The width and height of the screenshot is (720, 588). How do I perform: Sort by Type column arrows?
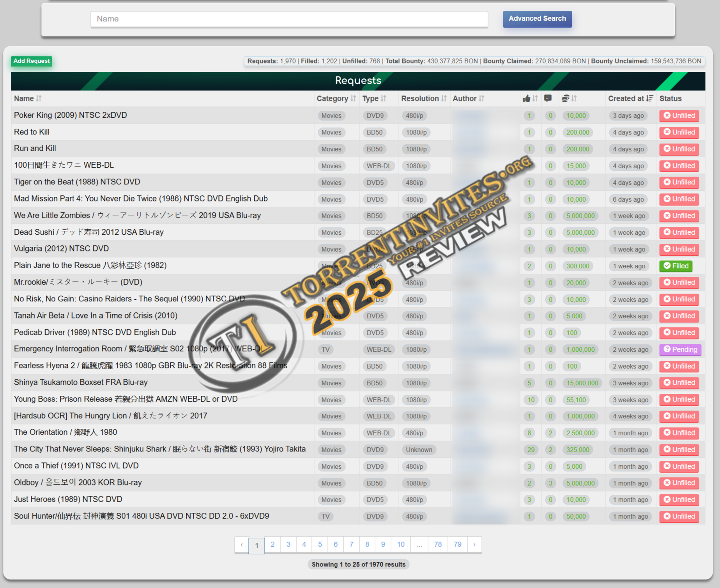[384, 99]
